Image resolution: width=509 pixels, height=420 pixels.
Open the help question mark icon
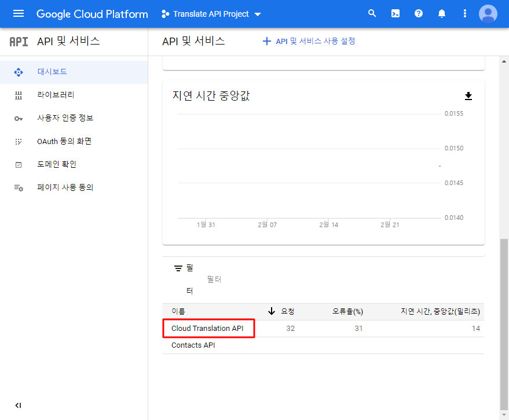pyautogui.click(x=419, y=13)
